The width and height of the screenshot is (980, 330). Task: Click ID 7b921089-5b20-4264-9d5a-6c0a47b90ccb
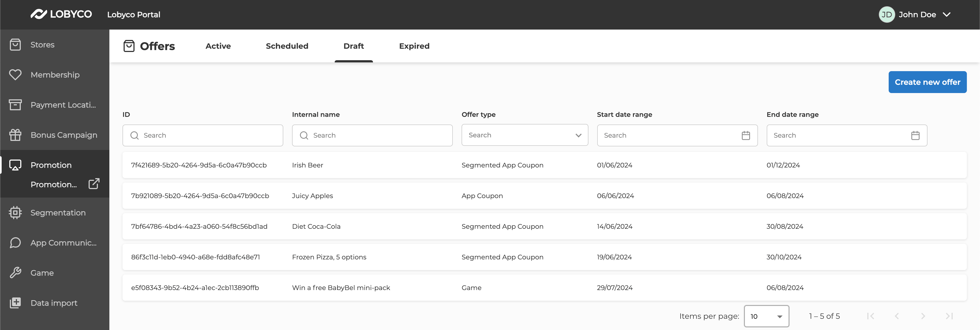200,196
